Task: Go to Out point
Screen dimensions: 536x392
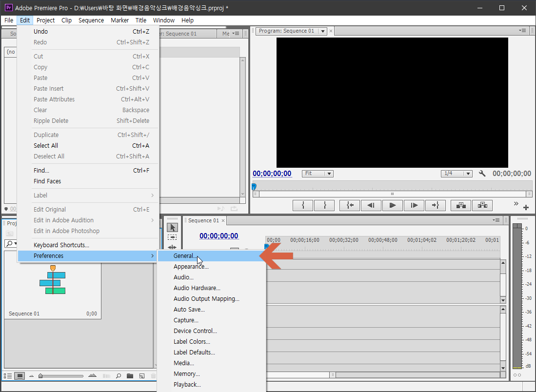Action: (x=436, y=205)
